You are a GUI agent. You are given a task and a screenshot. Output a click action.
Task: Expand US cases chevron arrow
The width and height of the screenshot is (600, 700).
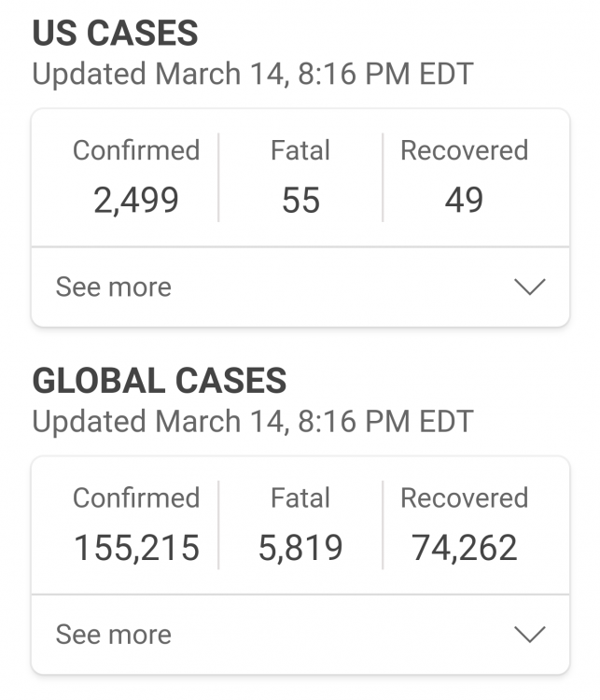(529, 287)
